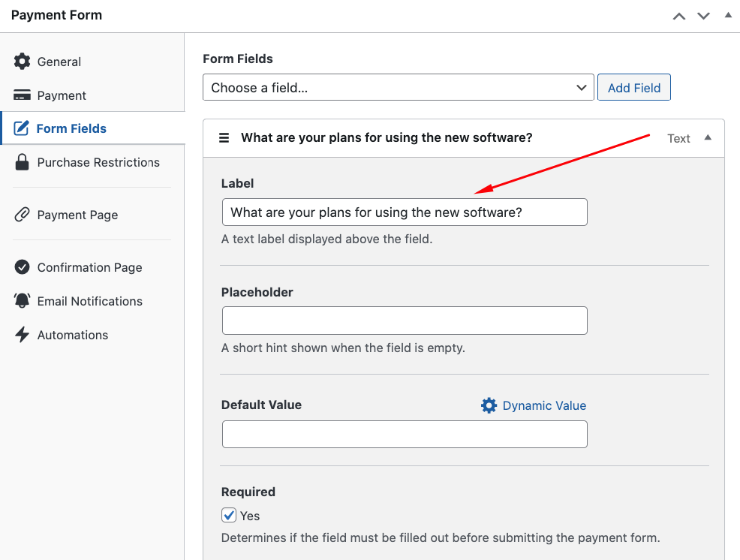Image resolution: width=740 pixels, height=560 pixels.
Task: Open the Email Notifications tab
Action: click(x=89, y=301)
